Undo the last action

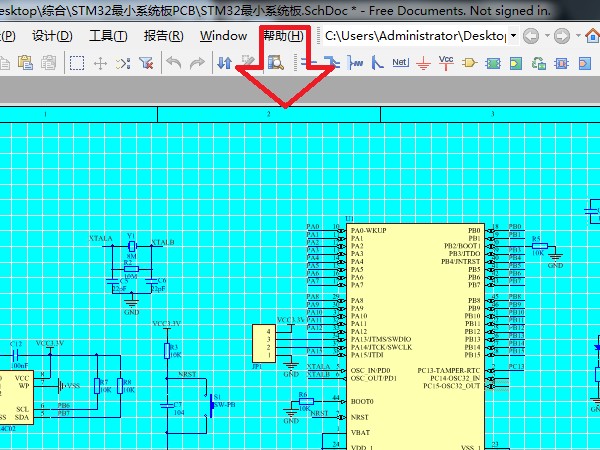[174, 63]
